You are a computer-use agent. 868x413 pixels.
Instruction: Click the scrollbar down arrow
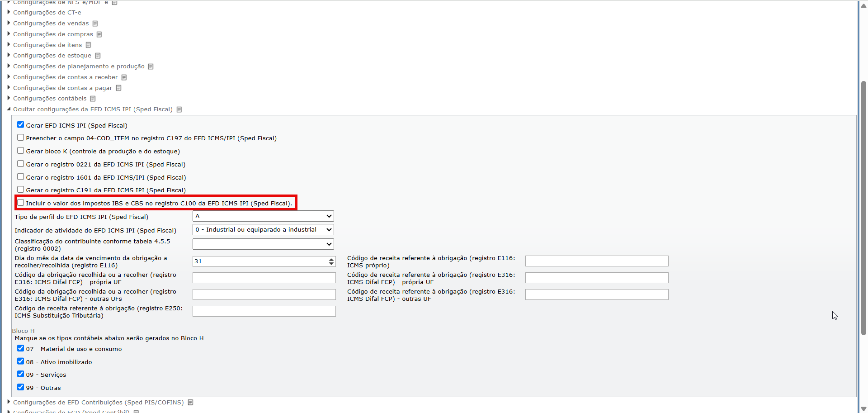click(863, 409)
